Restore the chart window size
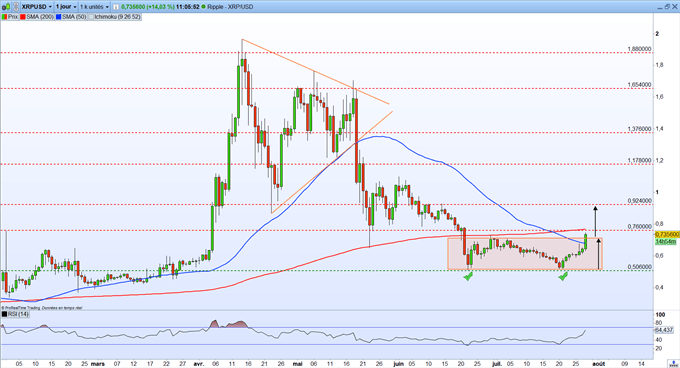 tap(667, 7)
